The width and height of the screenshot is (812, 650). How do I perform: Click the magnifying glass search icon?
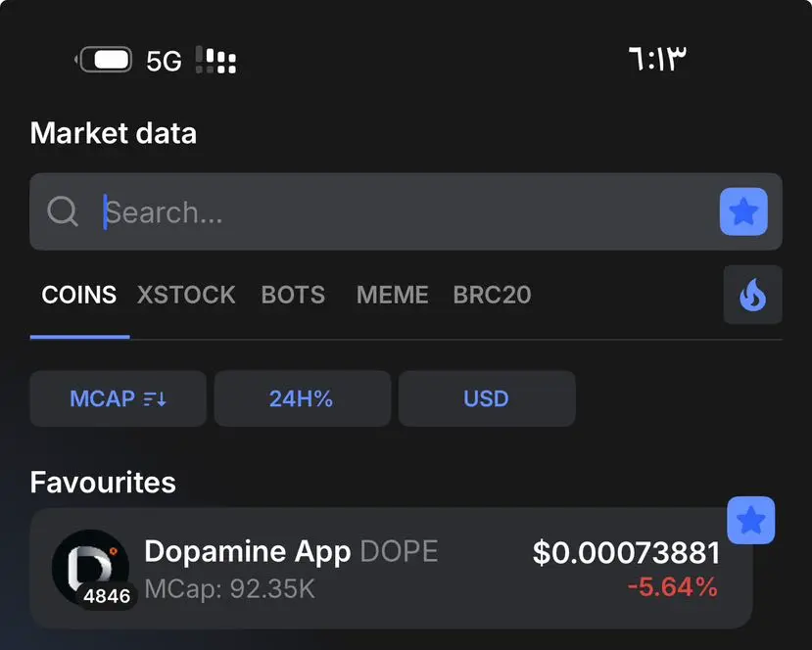point(62,211)
